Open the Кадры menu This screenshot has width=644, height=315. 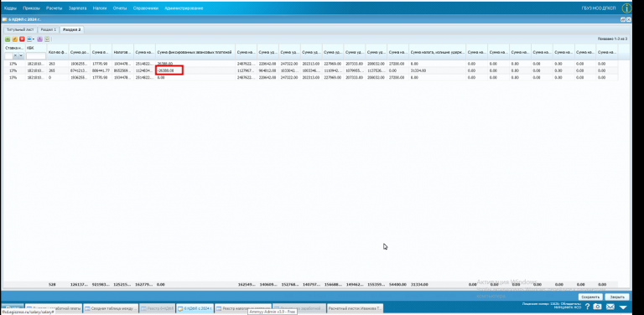[x=10, y=8]
